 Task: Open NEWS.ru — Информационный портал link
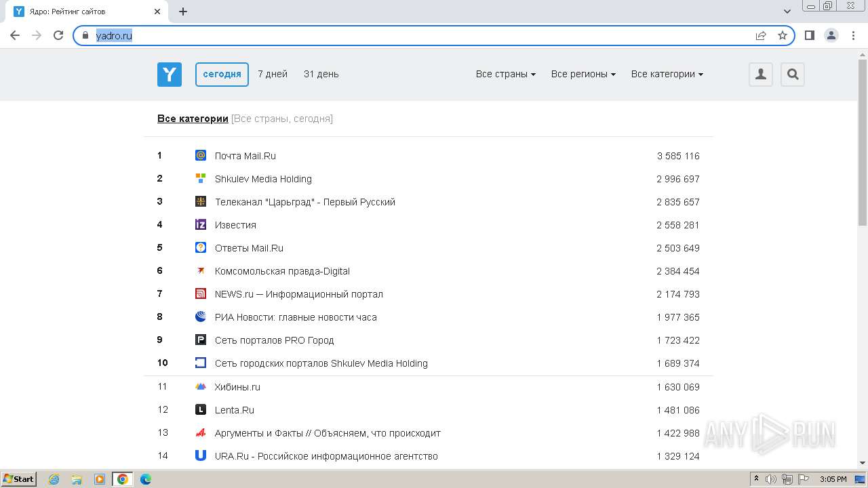(x=299, y=294)
